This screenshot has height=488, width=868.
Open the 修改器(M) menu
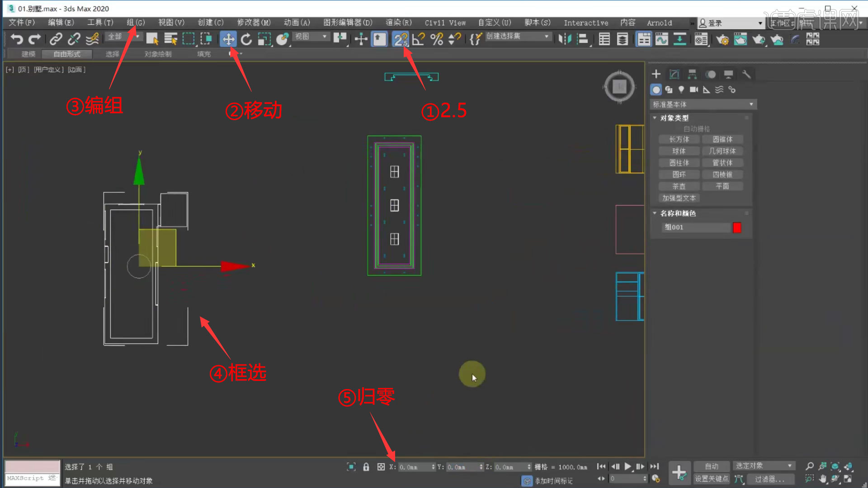254,23
